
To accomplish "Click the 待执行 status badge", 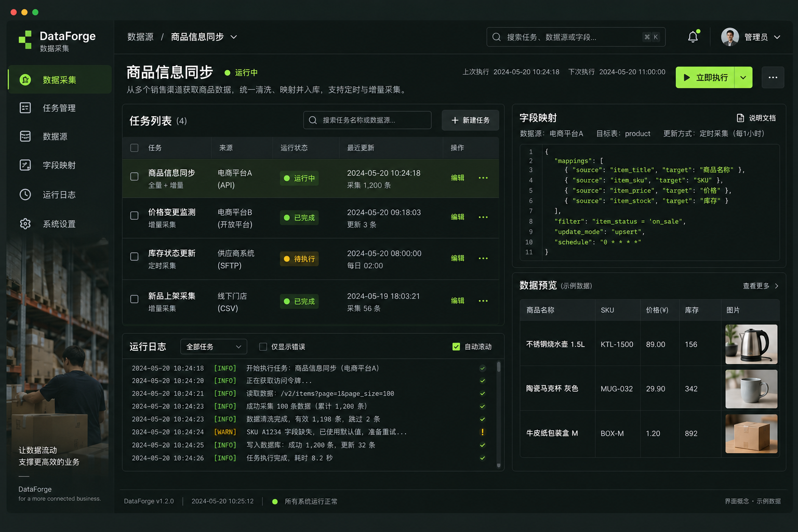I will [x=299, y=259].
